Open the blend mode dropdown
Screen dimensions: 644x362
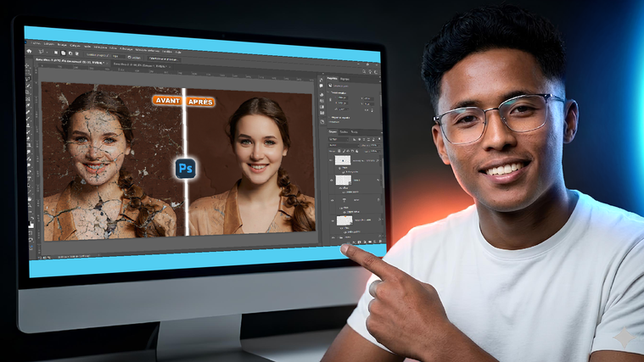pos(344,145)
